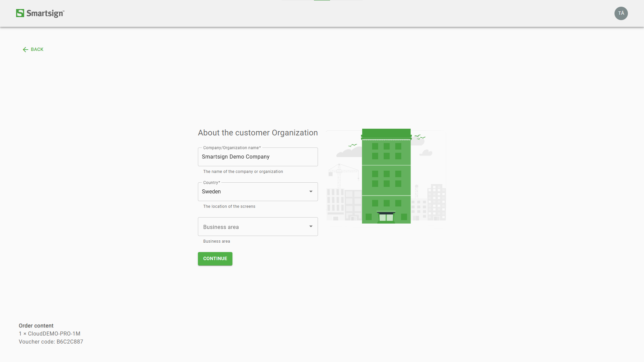Viewport: 644px width, 362px height.
Task: Focus the Company/Organization name input
Action: (258, 157)
